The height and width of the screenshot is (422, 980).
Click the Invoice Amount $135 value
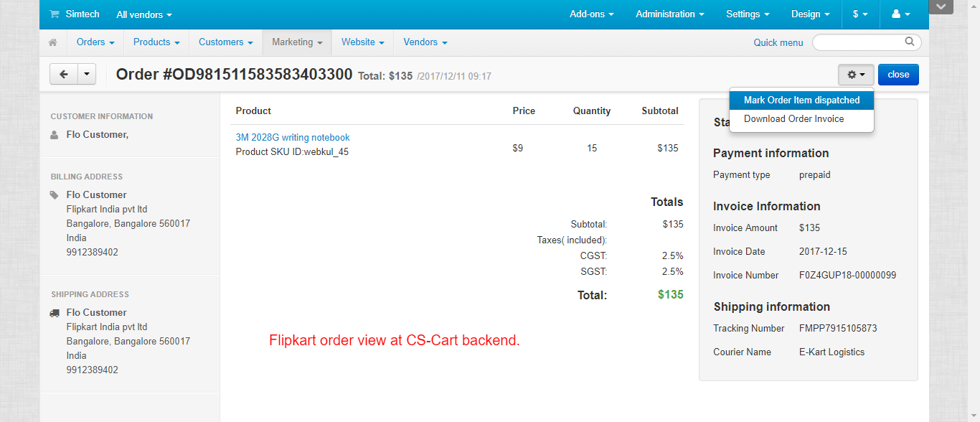click(809, 228)
